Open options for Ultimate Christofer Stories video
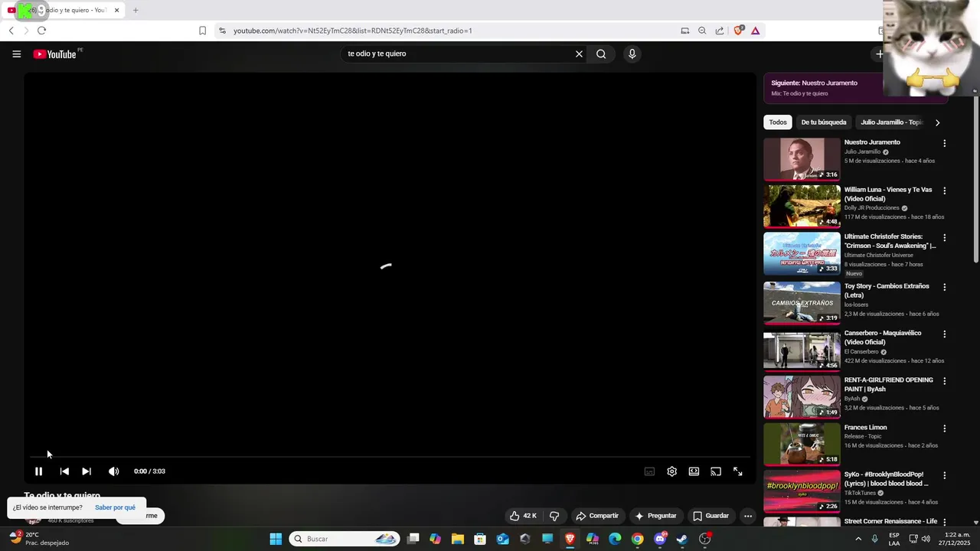This screenshot has width=980, height=551. (944, 238)
